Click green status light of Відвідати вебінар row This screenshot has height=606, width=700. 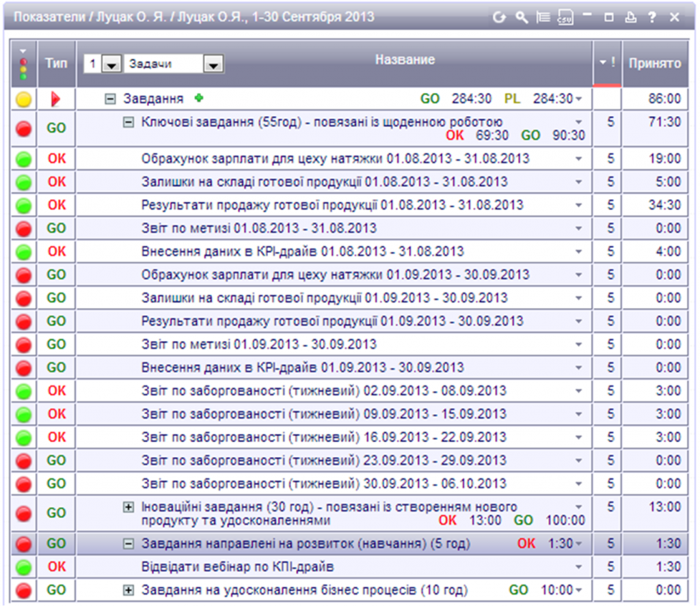click(24, 567)
